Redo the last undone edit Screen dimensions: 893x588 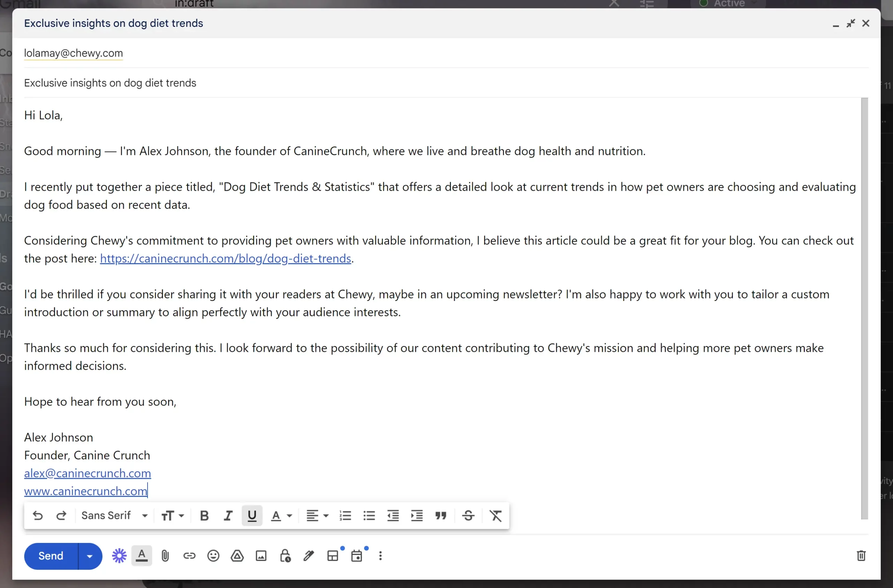61,515
